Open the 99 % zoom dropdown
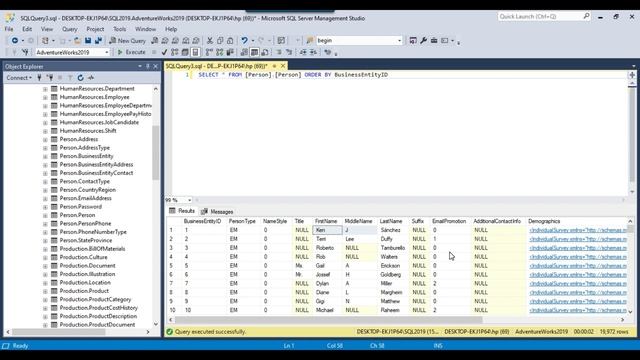The width and height of the screenshot is (640, 360). click(189, 200)
